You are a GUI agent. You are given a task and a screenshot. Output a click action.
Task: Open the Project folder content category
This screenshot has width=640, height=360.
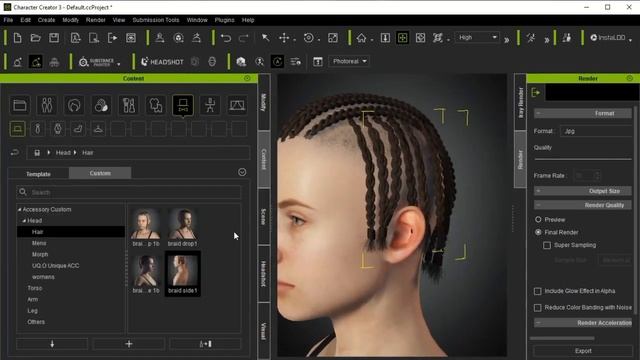click(20, 105)
